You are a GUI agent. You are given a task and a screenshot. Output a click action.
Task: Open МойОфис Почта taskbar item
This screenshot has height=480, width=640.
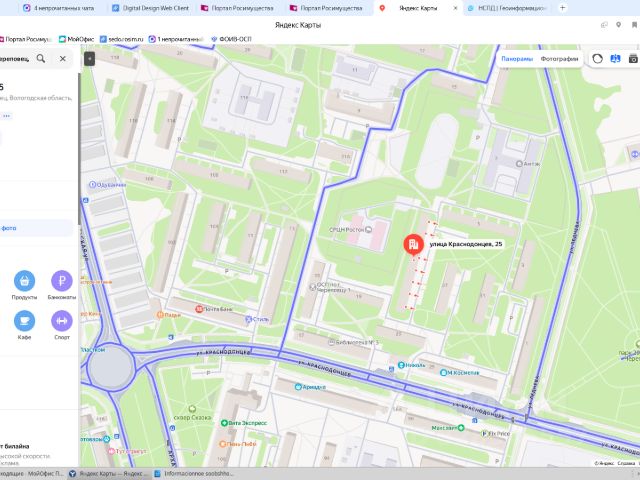pos(33,473)
